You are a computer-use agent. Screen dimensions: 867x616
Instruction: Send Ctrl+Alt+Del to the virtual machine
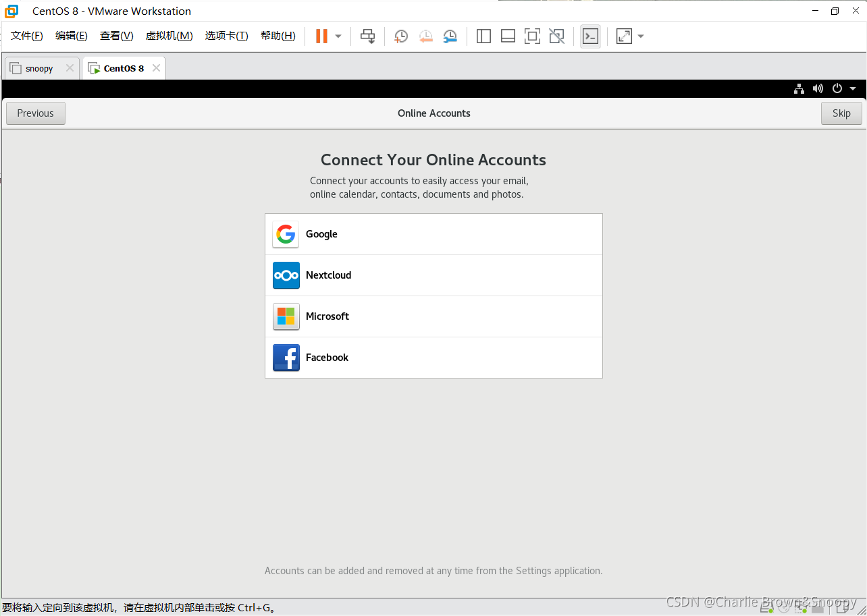click(367, 36)
